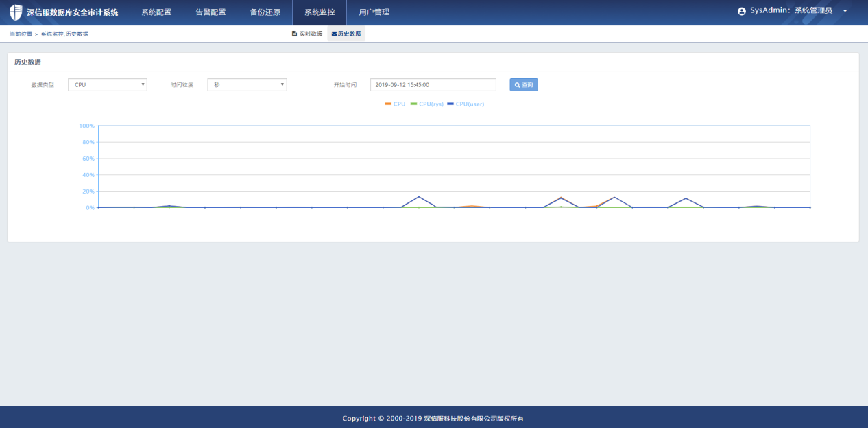Select the 备份还原 menu item
868x429 pixels.
pos(265,12)
